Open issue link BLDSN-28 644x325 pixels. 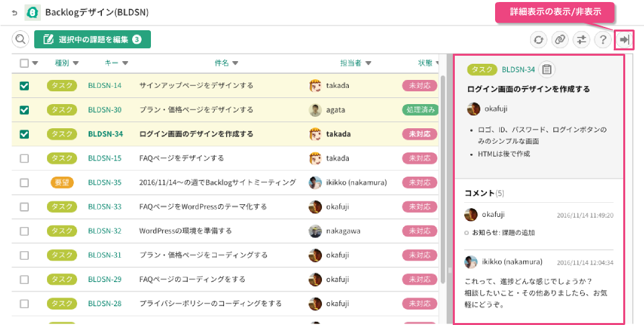point(105,304)
